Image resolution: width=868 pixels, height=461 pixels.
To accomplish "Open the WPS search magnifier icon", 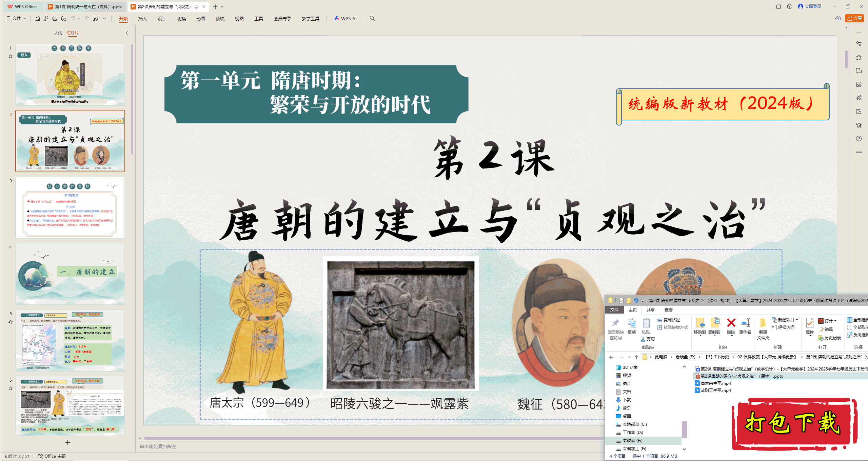I will [372, 18].
